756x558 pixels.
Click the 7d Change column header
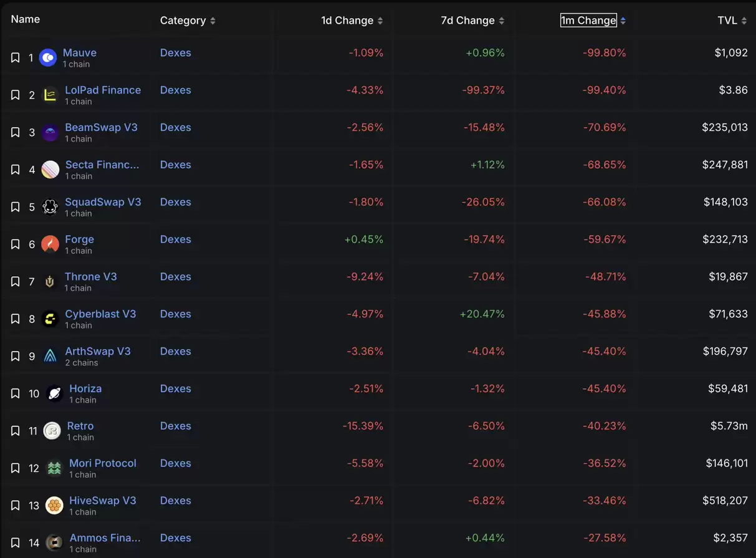coord(467,21)
